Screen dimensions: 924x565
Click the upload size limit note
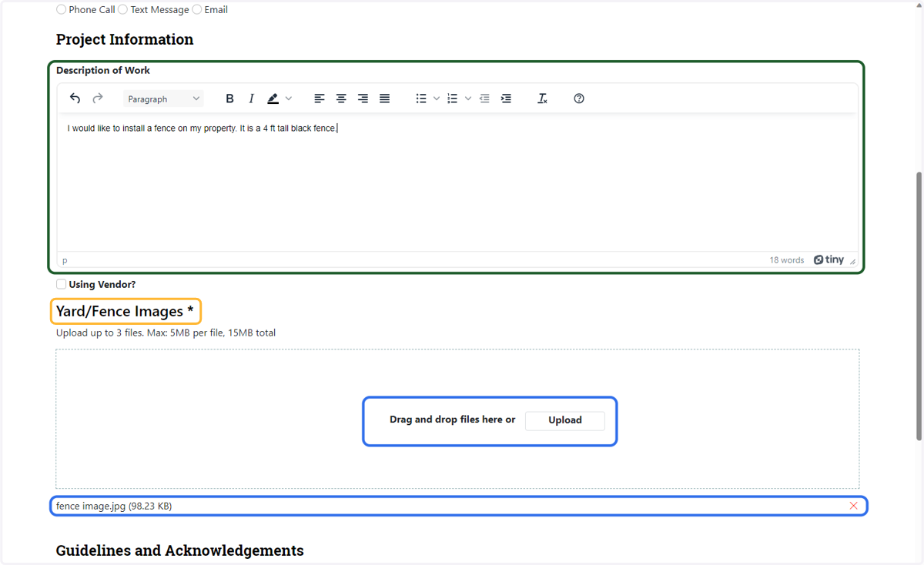166,333
